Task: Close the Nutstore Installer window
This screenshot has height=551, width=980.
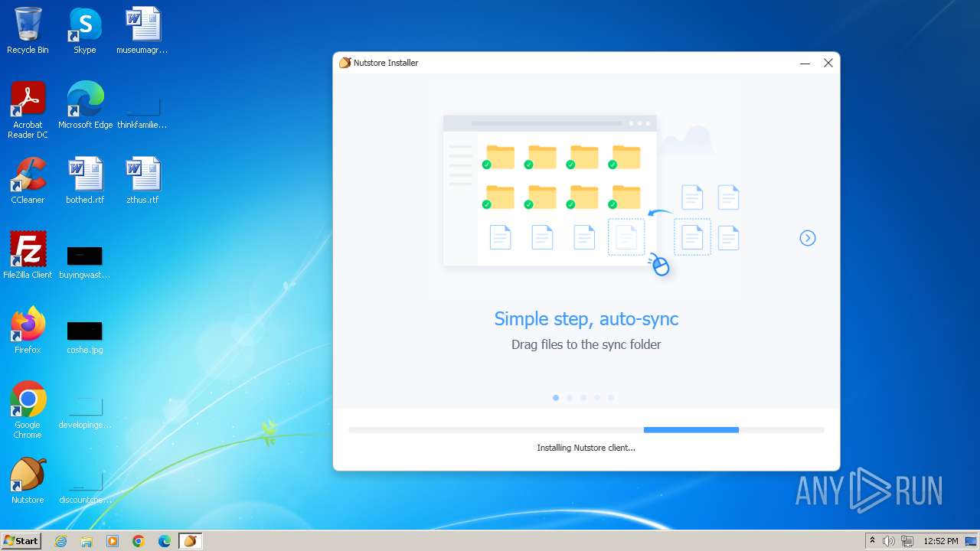Action: tap(828, 64)
